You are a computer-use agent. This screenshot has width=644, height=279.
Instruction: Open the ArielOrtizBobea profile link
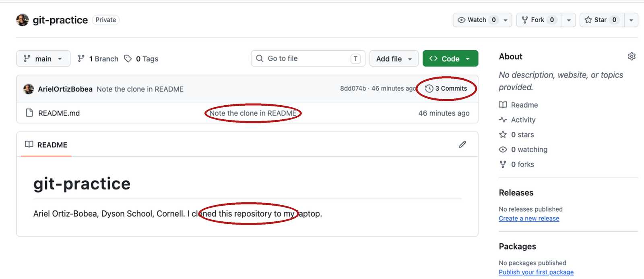(x=65, y=89)
